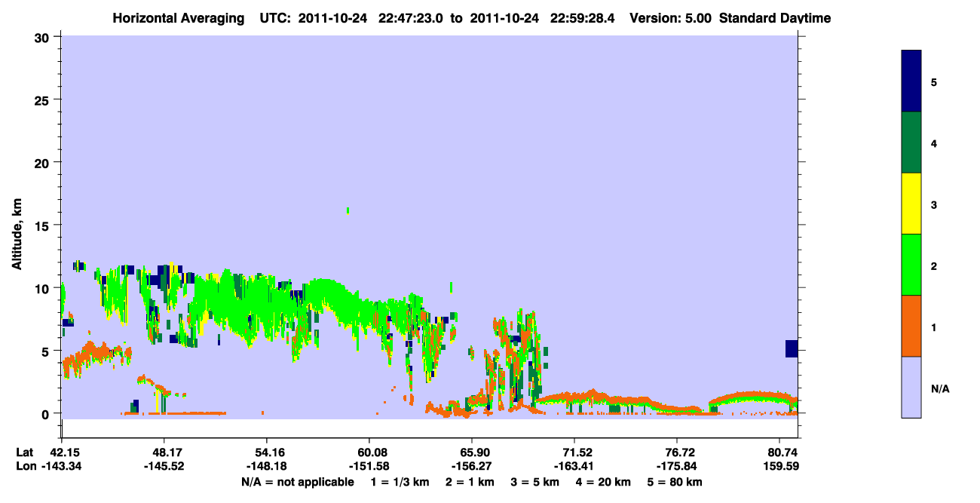Screen dimensions: 980x503
Task: Click the 'N/A = not applicable' legend note
Action: click(x=298, y=482)
